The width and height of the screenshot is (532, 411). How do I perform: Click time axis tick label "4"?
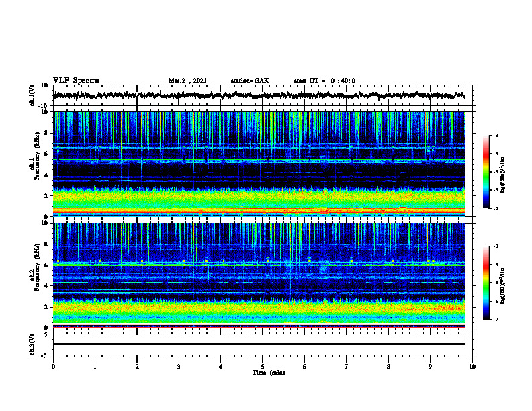click(221, 367)
